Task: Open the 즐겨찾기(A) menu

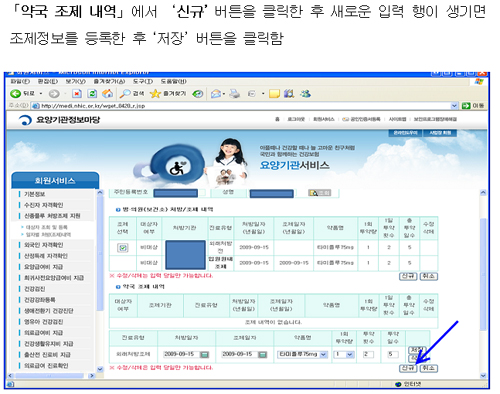Action: (109, 81)
